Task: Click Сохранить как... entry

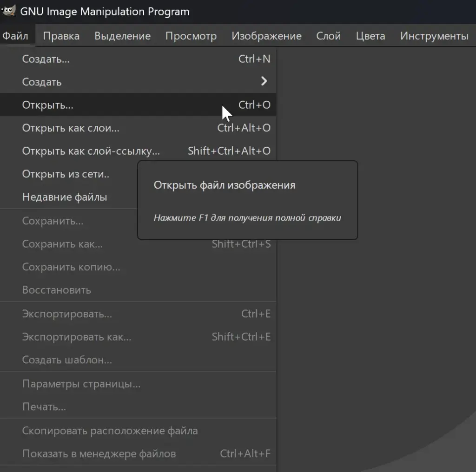Action: tap(138, 244)
